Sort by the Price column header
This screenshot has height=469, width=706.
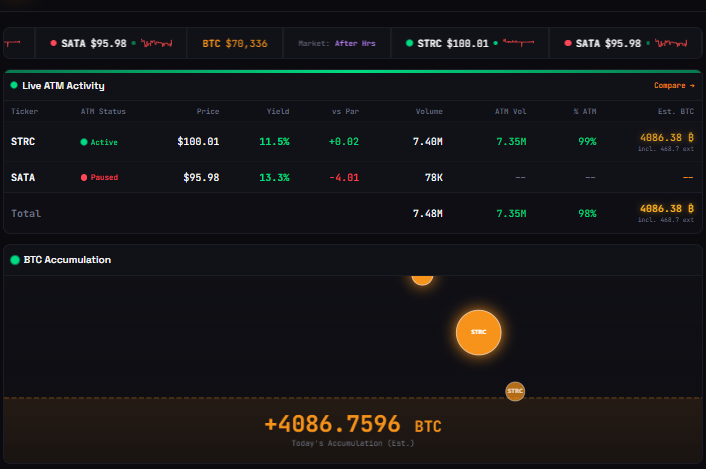[x=208, y=111]
